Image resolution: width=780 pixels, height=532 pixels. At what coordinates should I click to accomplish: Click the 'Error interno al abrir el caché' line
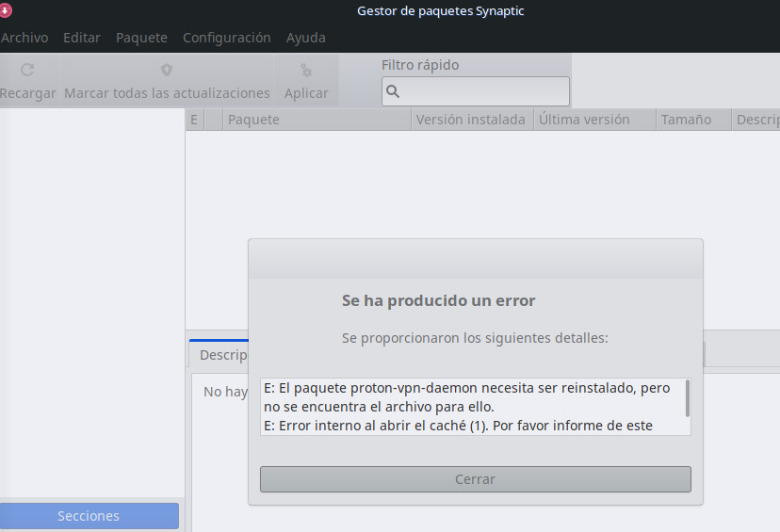458,426
